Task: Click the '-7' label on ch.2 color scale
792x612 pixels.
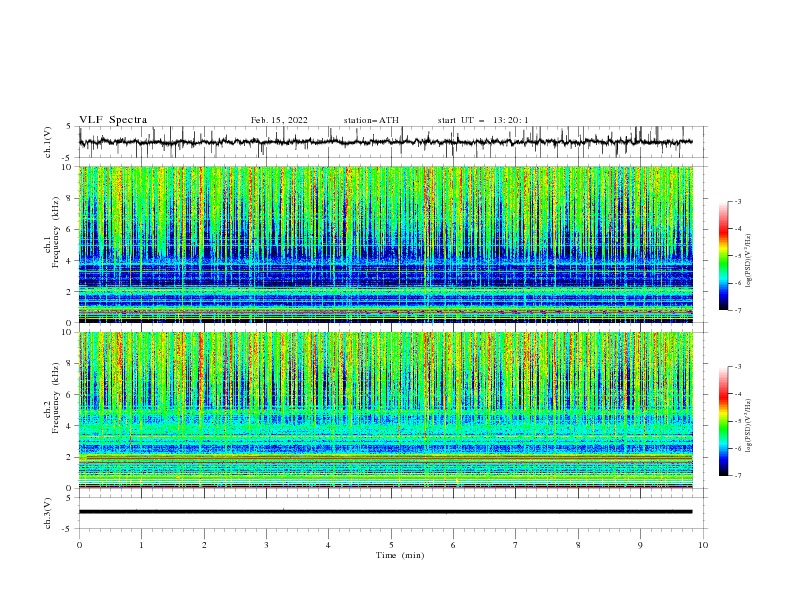Action: point(738,476)
